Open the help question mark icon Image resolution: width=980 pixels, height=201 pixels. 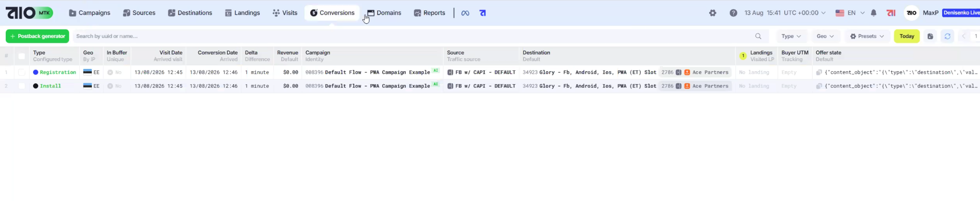coord(733,13)
